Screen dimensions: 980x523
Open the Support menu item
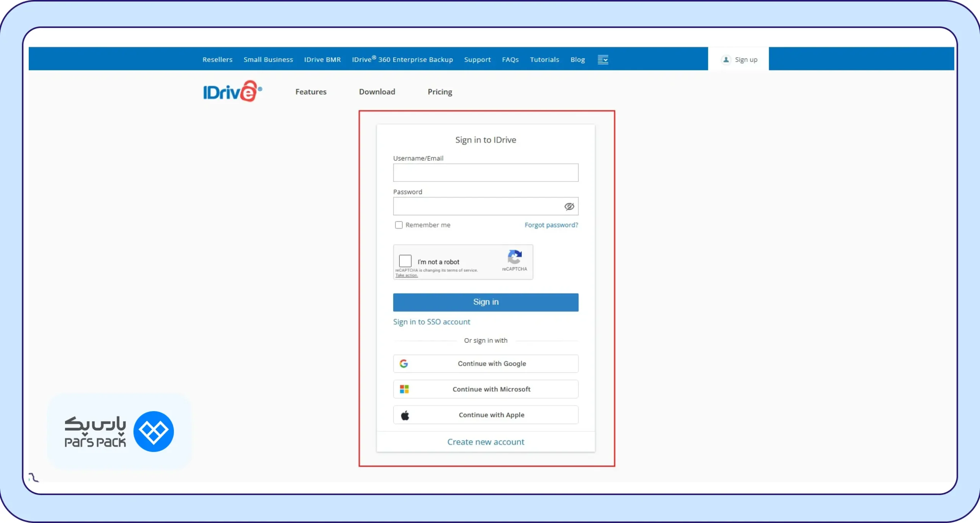tap(477, 60)
